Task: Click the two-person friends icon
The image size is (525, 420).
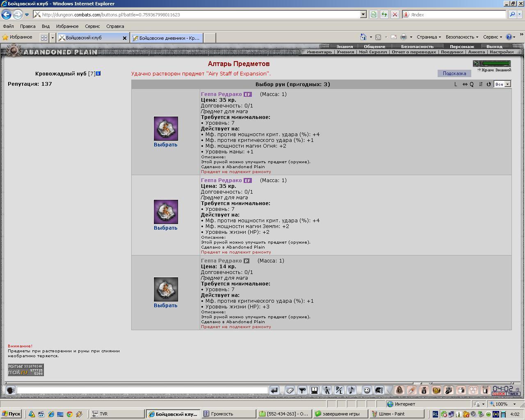Action: [461, 390]
